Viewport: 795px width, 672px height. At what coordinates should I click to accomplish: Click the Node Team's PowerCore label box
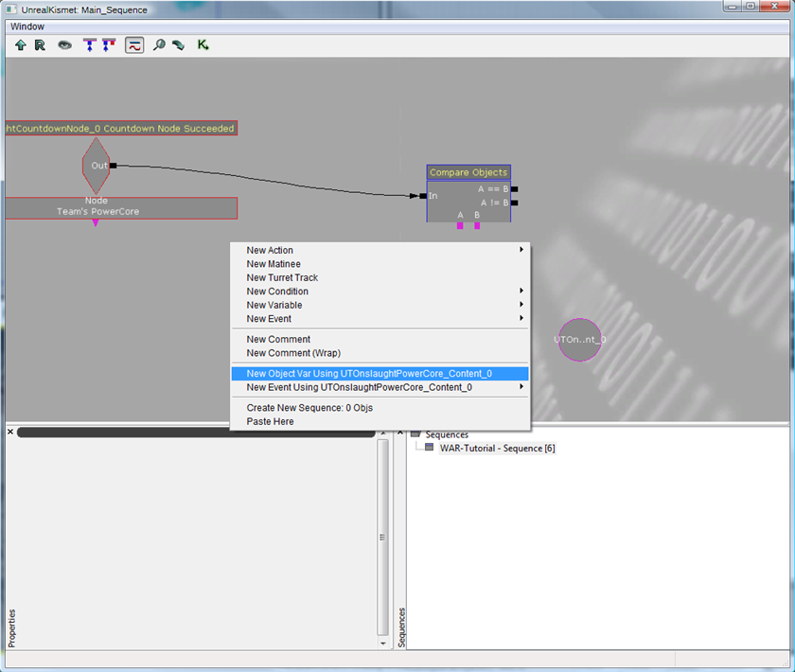click(121, 208)
